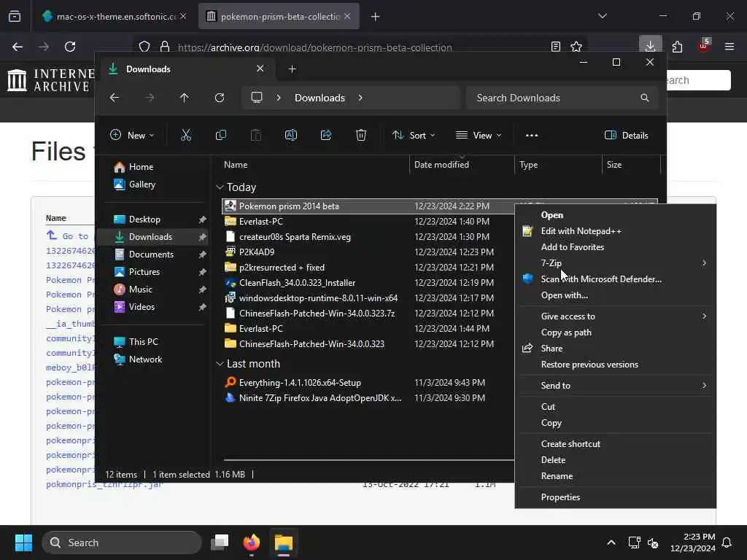
Task: Open the Firefox hamburger menu
Action: [x=729, y=46]
